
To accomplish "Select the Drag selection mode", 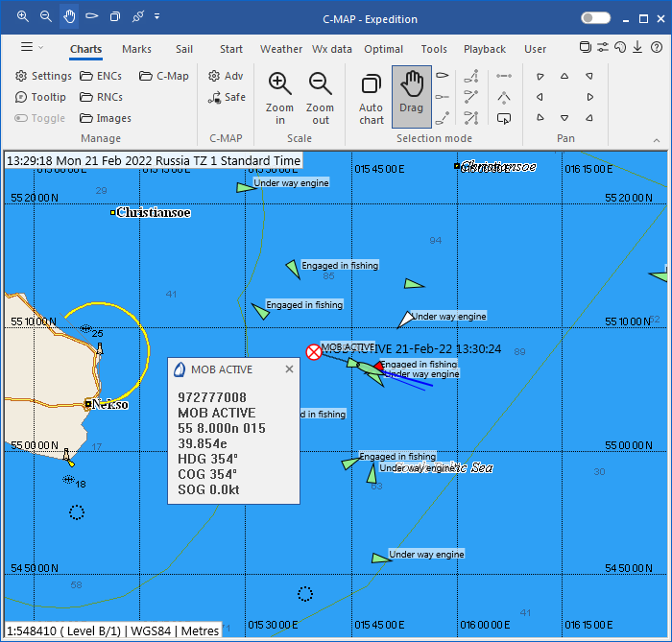I will click(412, 97).
